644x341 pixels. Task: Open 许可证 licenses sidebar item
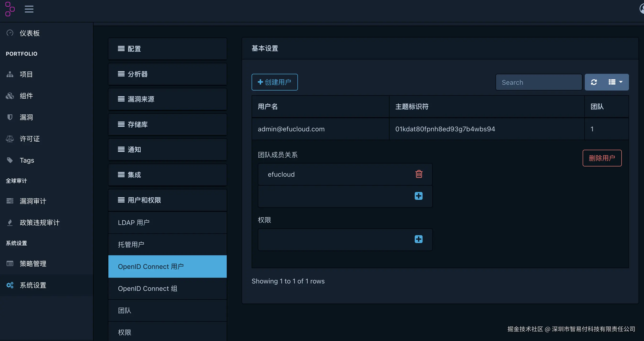(x=30, y=139)
